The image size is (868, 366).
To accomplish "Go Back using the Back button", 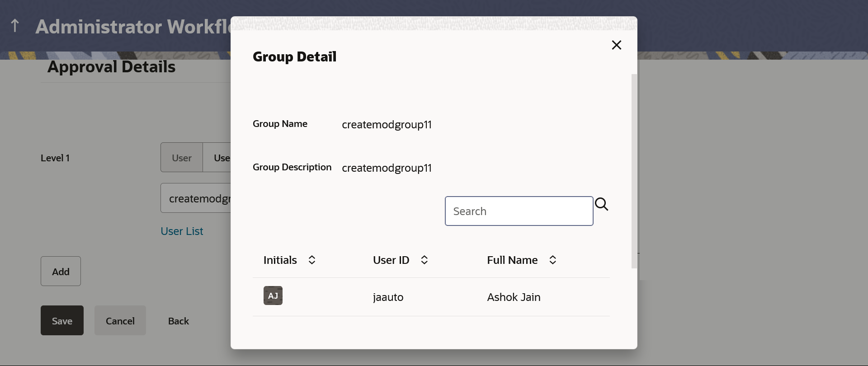I will pos(179,321).
